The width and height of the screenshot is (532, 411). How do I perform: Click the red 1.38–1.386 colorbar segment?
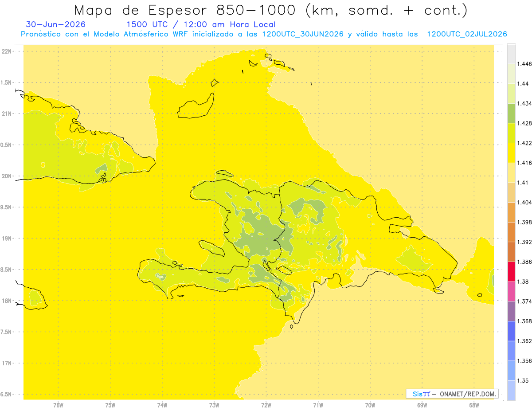(x=511, y=272)
